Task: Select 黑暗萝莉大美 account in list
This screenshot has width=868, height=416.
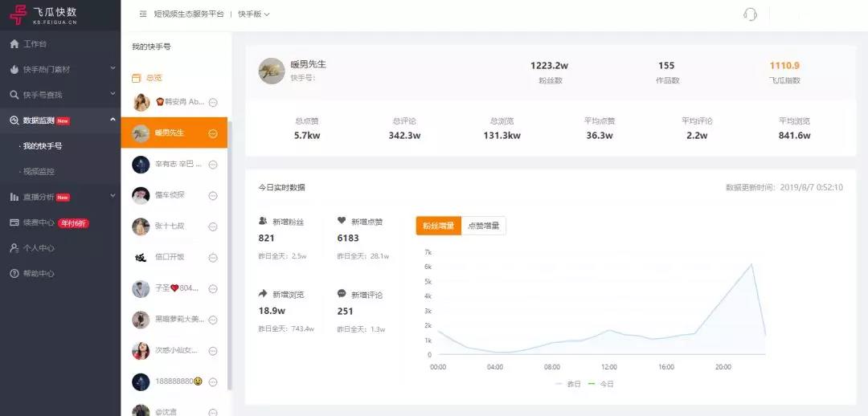Action: point(174,319)
